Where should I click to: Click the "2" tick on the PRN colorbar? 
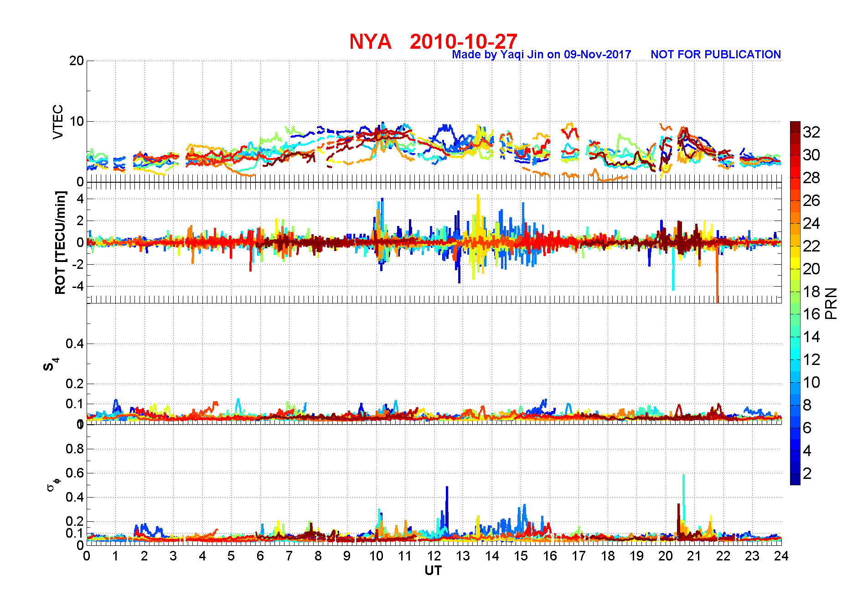(x=807, y=473)
